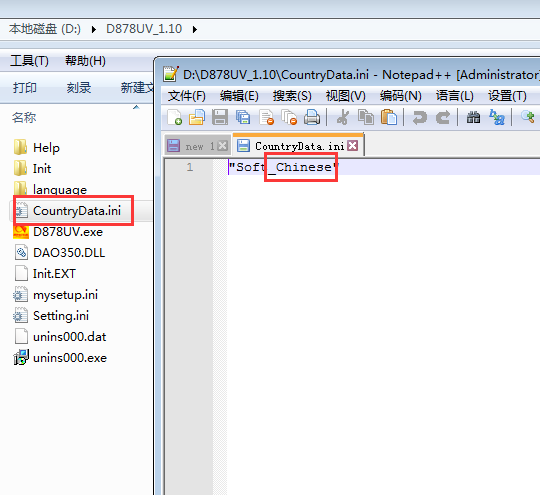Image resolution: width=540 pixels, height=495 pixels.
Task: Click the Find binoculars icon
Action: 474,117
